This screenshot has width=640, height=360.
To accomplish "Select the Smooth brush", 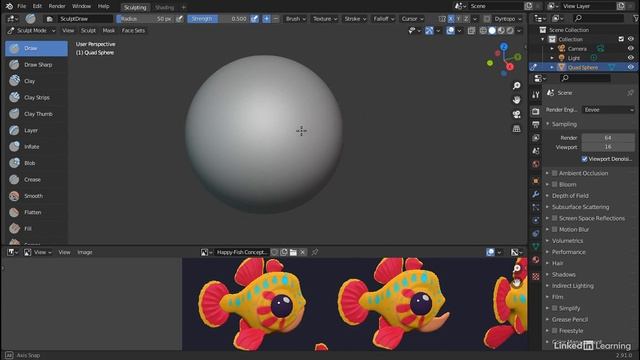I will tap(36, 196).
